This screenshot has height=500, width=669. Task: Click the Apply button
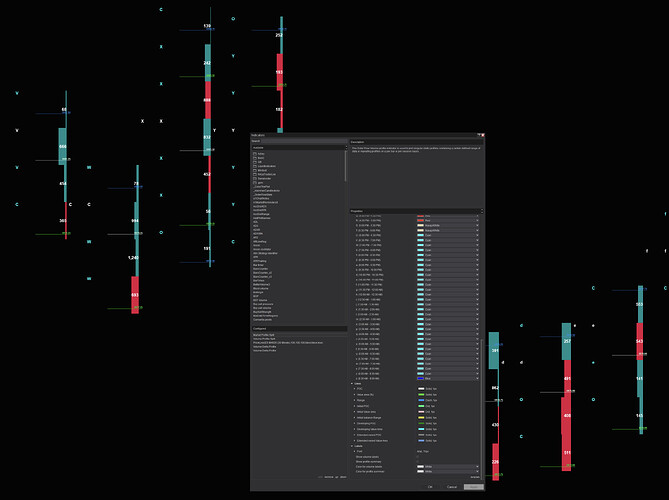[x=473, y=487]
